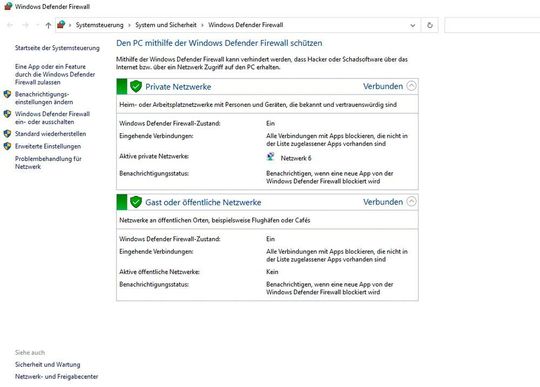
Task: Open System und Sicherheit breadcrumb
Action: (x=166, y=25)
